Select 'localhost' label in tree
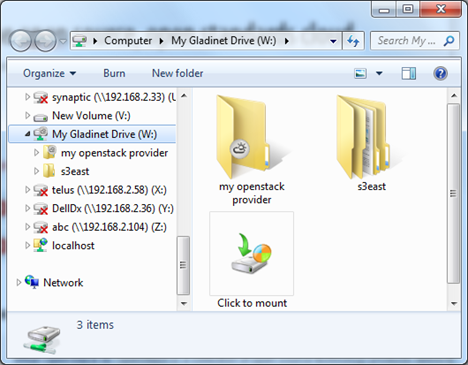 coord(73,246)
